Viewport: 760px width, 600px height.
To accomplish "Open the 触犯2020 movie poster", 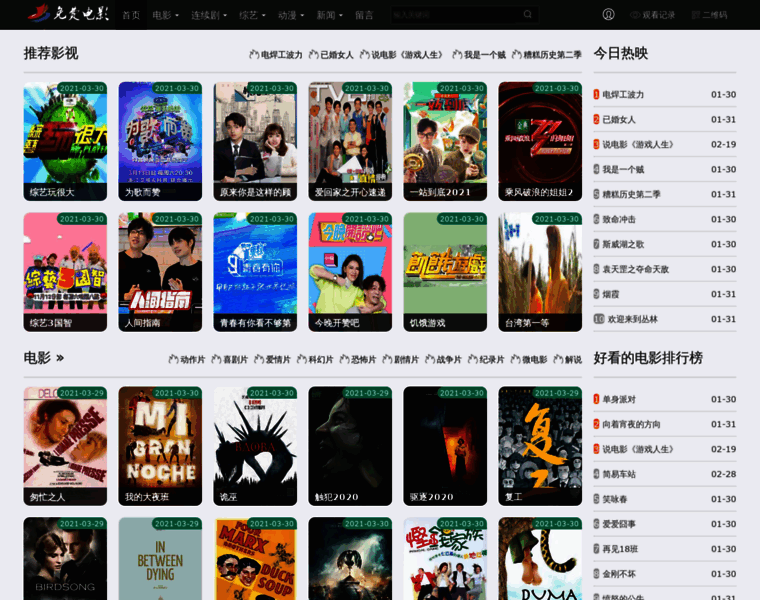I will coord(350,446).
